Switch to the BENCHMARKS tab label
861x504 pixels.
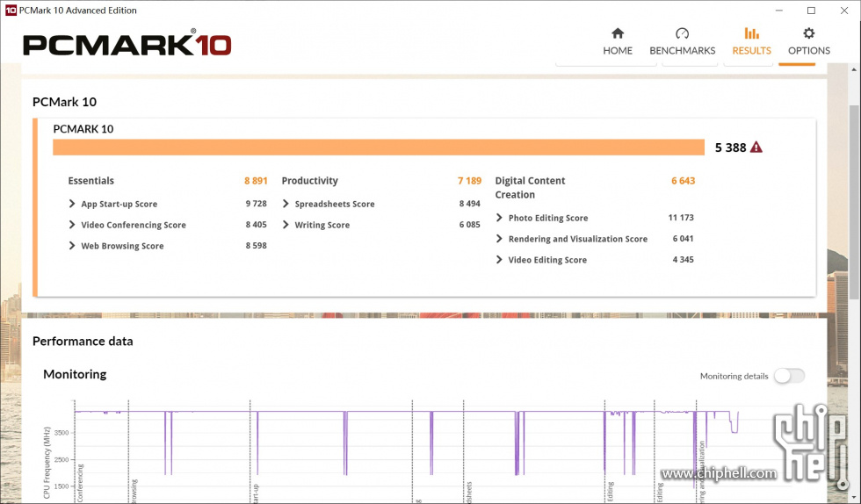click(682, 51)
